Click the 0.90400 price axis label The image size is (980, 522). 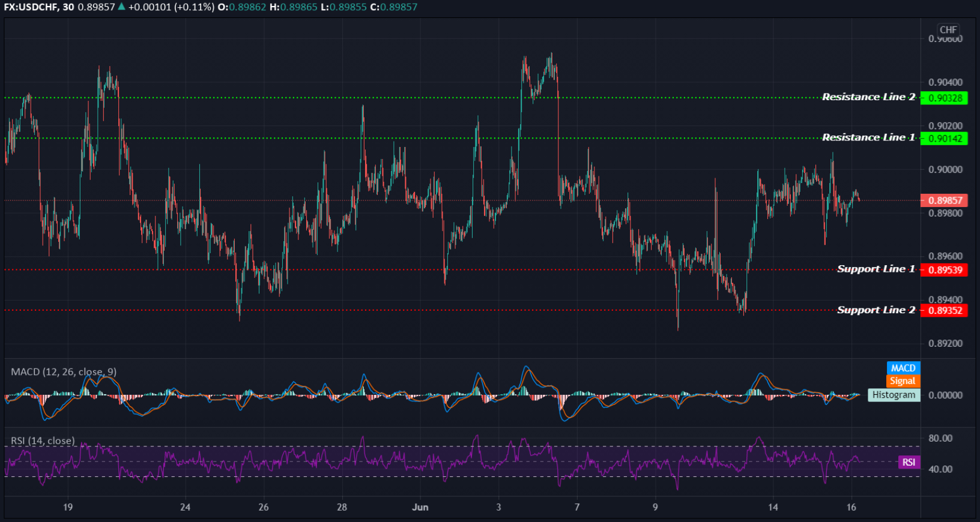click(x=945, y=82)
